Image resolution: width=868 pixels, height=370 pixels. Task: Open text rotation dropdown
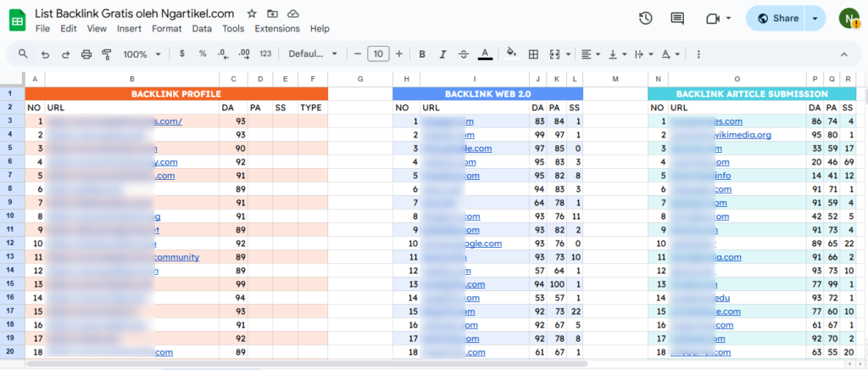point(670,54)
